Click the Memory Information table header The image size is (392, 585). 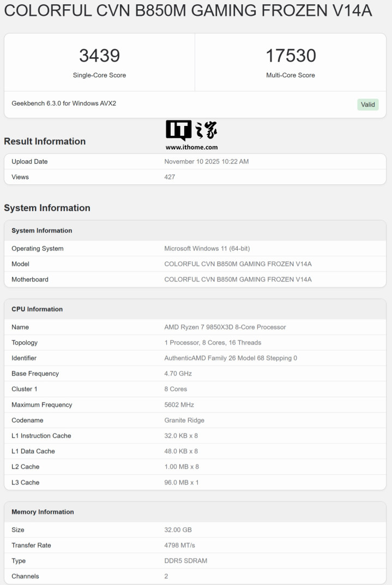[195, 512]
